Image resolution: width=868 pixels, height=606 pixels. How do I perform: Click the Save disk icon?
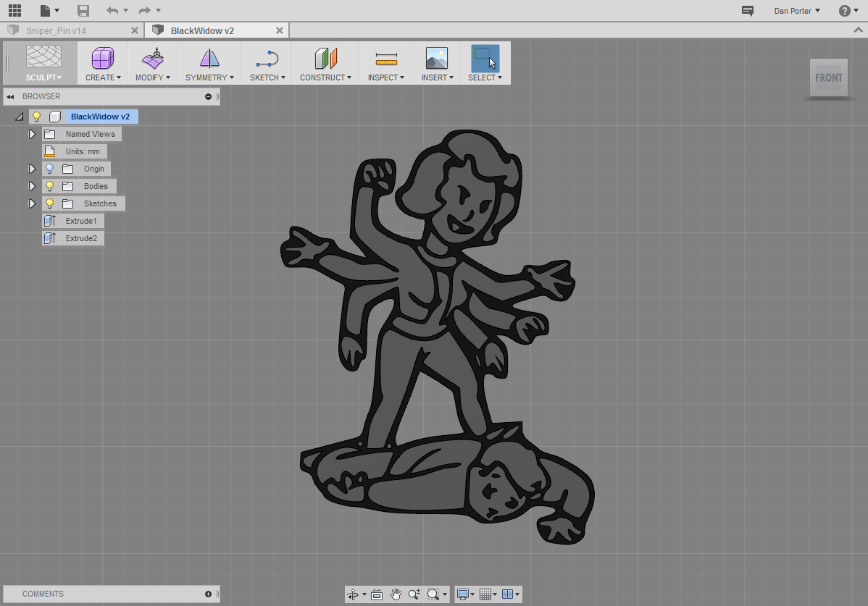83,11
